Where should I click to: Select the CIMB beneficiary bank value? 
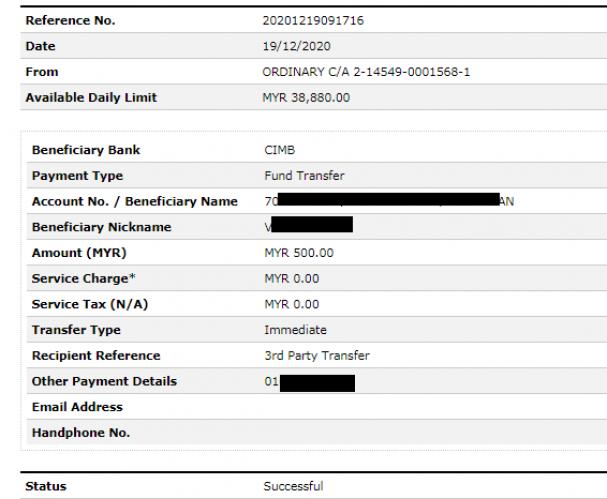(279, 150)
